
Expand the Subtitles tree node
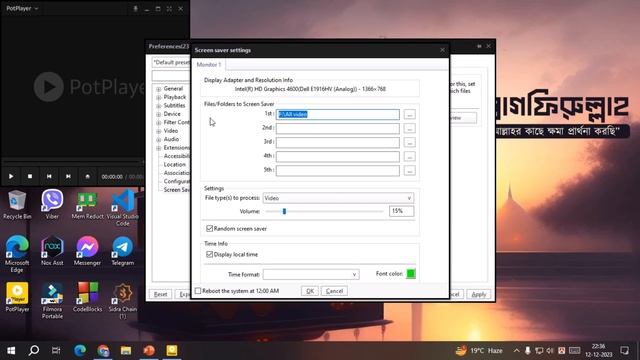point(159,106)
